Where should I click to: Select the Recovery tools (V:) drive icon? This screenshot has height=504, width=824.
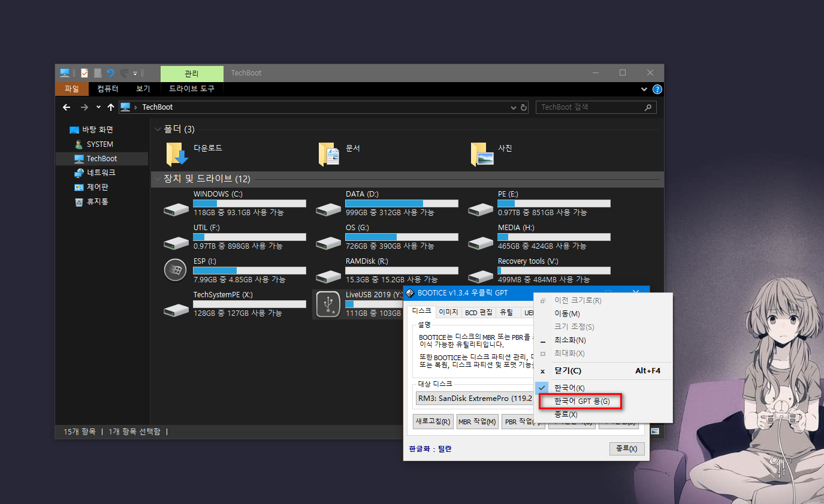pos(481,276)
